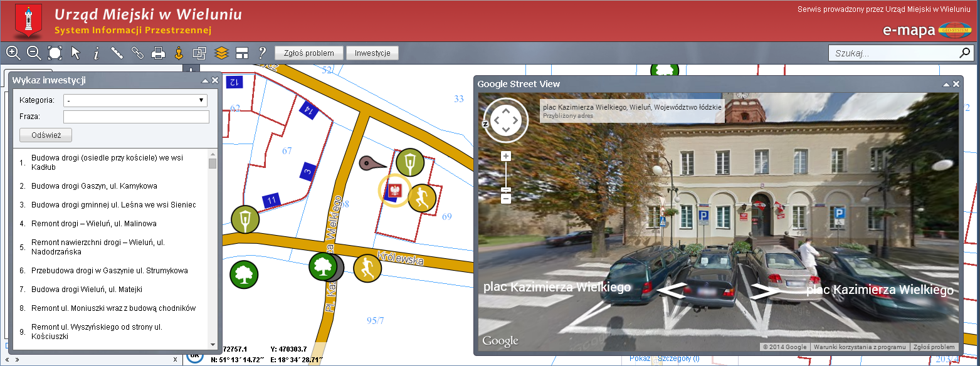Collapse the Google Street View panel
980x366 pixels.
click(946, 84)
